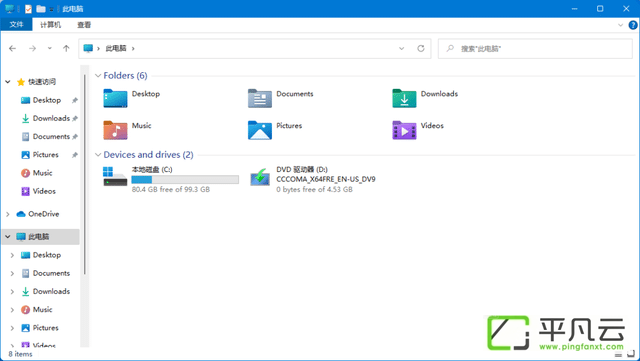
Task: Collapse the Devices and drives (2) group
Action: (98, 155)
